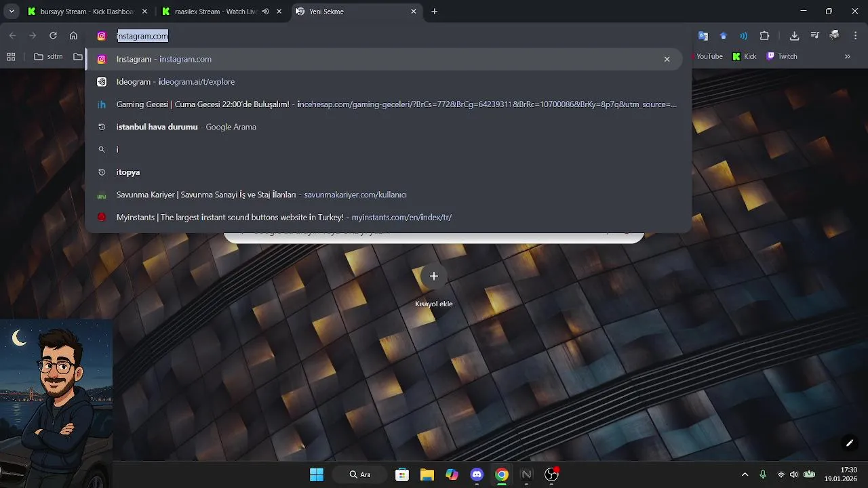Open the N app icon on taskbar
Screen dimensions: 868x488
click(526, 474)
